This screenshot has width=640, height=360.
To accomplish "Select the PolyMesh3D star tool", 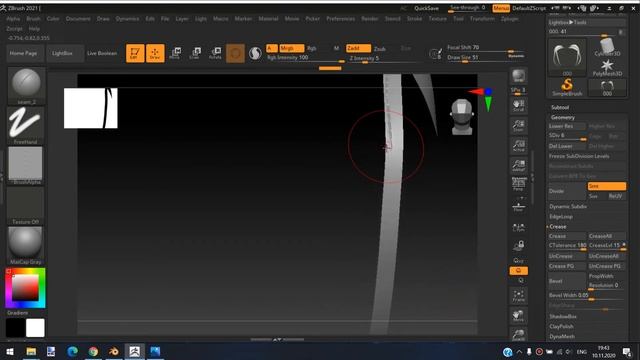I will [x=607, y=67].
